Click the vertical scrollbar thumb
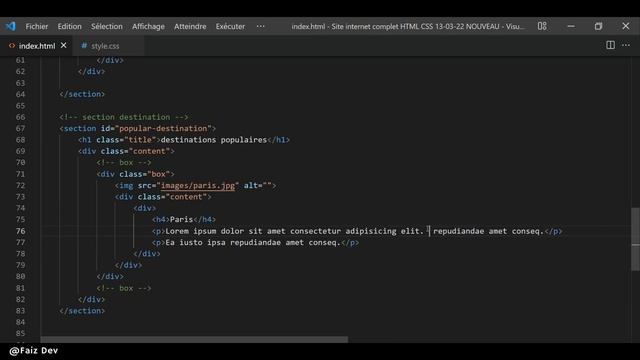Screen dimensions: 640x360 tap(635, 239)
